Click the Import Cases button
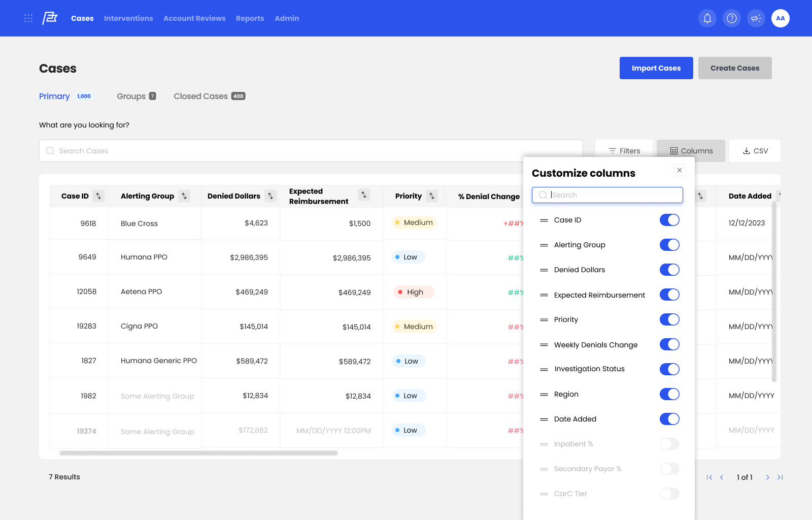This screenshot has height=520, width=812. pyautogui.click(x=656, y=68)
